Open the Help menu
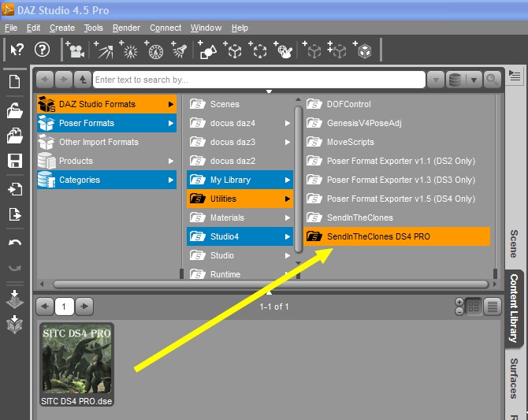 [240, 28]
